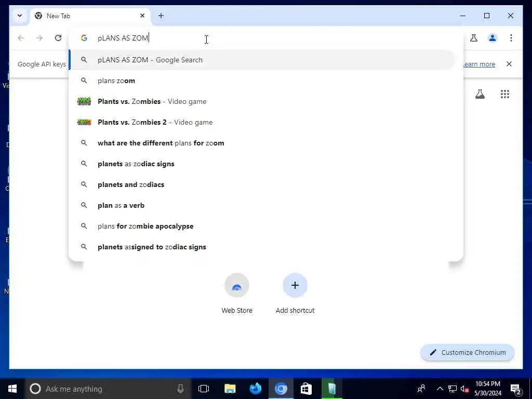Screen dimensions: 532x399
Task: Open File Explorer from taskbar
Action: [230, 389]
